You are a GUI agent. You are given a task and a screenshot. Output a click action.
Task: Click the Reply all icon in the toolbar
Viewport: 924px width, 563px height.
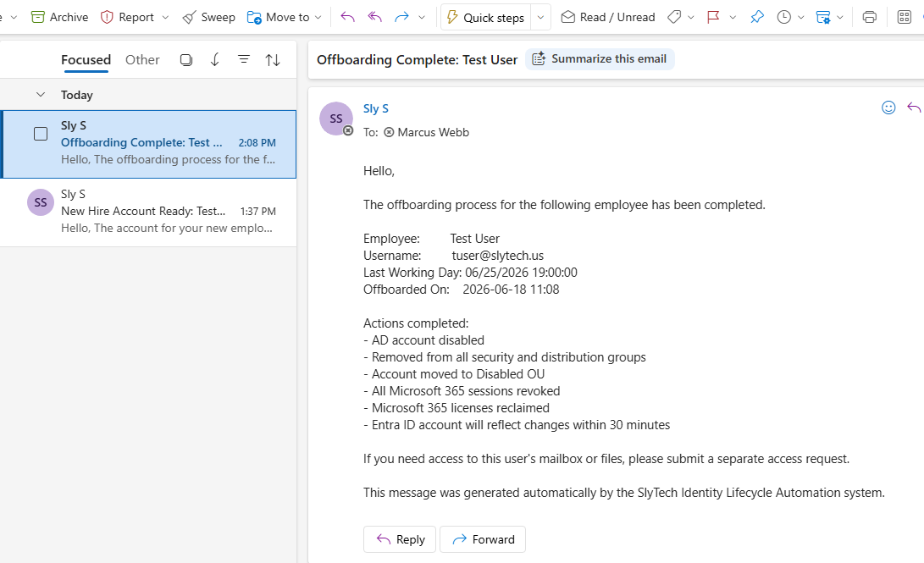(375, 17)
